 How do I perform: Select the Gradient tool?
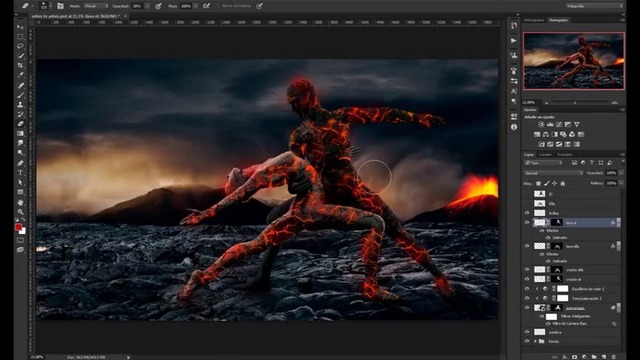tap(20, 134)
